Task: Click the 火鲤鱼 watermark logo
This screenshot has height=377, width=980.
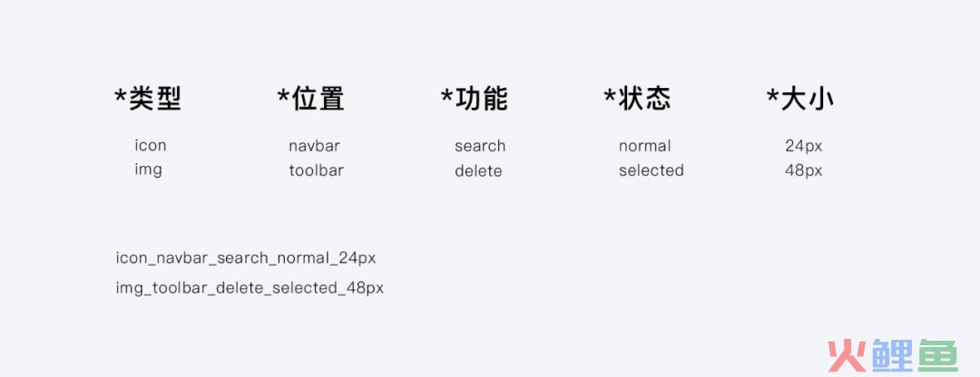Action: click(893, 356)
